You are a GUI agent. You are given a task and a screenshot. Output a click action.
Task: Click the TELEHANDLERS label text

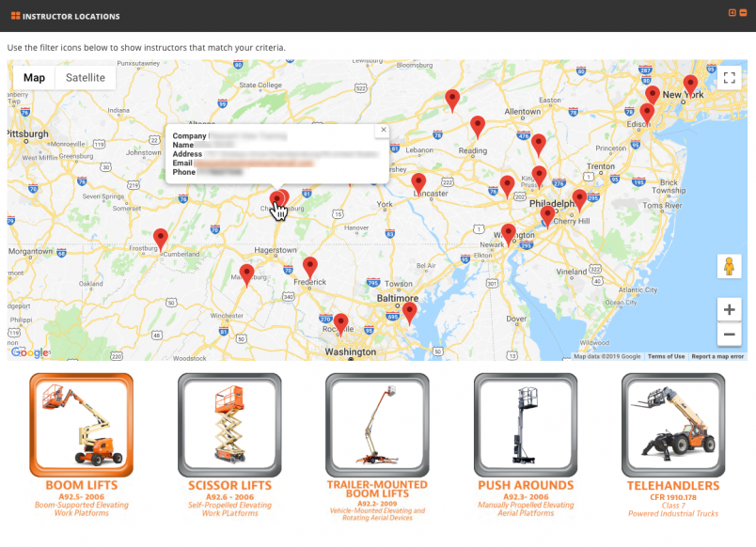[x=673, y=486]
